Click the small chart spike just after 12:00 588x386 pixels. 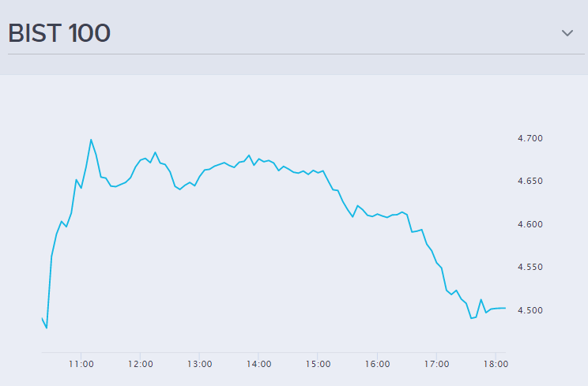tap(155, 152)
